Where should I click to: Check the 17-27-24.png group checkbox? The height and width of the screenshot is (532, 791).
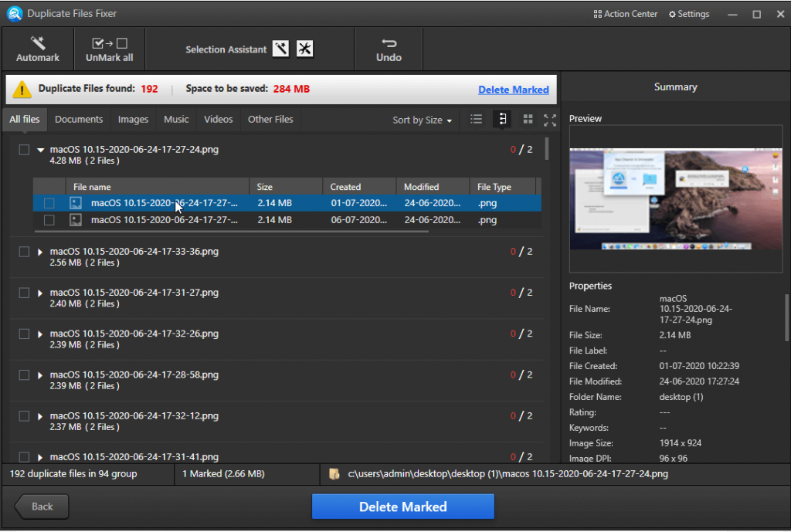[x=24, y=150]
